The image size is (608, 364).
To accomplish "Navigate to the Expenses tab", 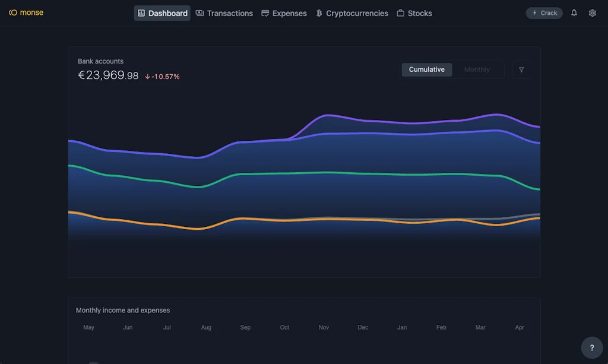I will click(x=284, y=13).
